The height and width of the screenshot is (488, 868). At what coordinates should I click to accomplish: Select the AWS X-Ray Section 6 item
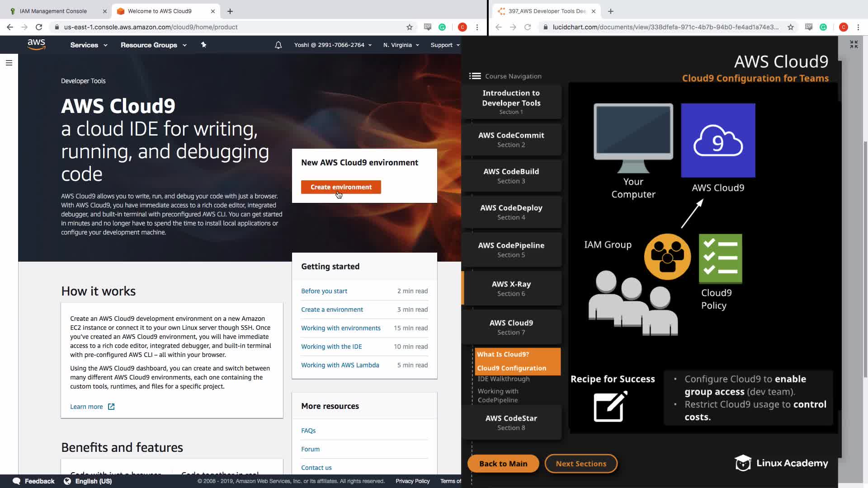tap(511, 288)
